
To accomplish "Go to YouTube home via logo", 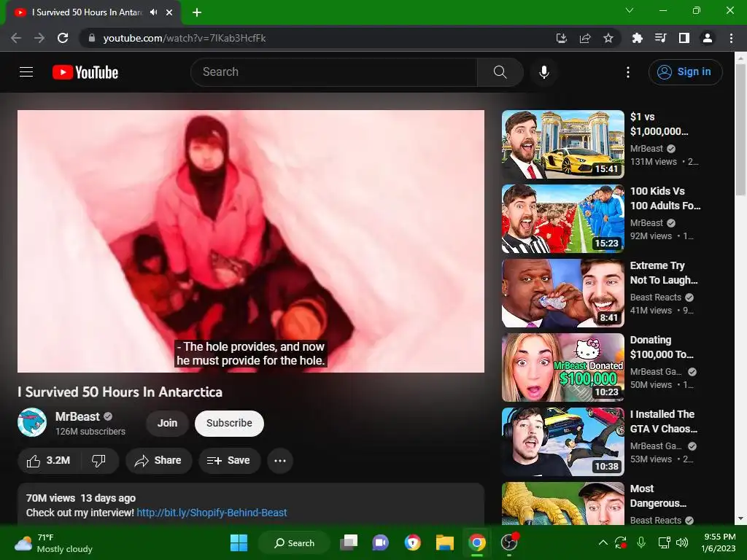I will (x=85, y=72).
